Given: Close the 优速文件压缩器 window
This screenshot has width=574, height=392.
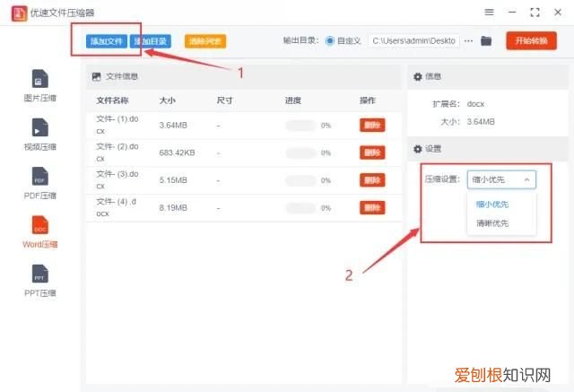Looking at the screenshot, I should tap(558, 13).
